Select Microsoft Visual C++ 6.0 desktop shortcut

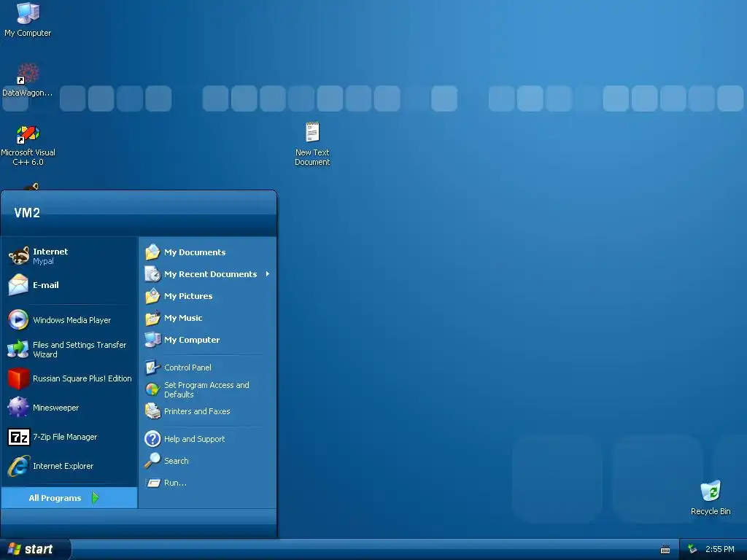coord(28,145)
